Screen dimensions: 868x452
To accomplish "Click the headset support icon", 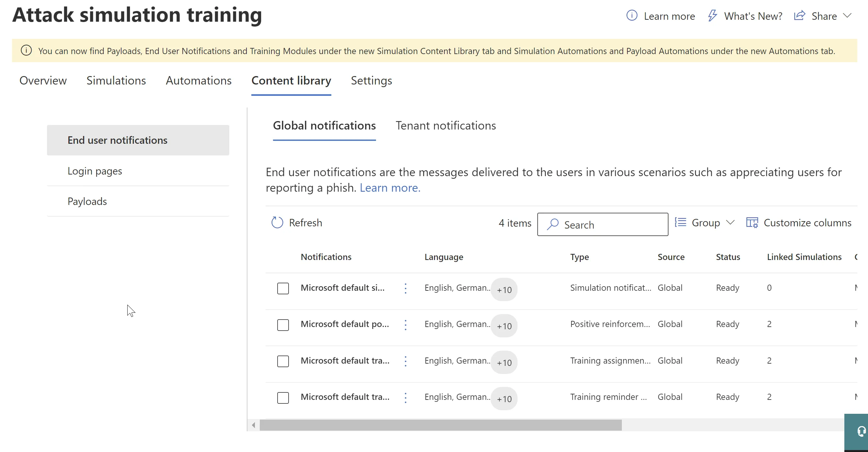I will coord(861,431).
